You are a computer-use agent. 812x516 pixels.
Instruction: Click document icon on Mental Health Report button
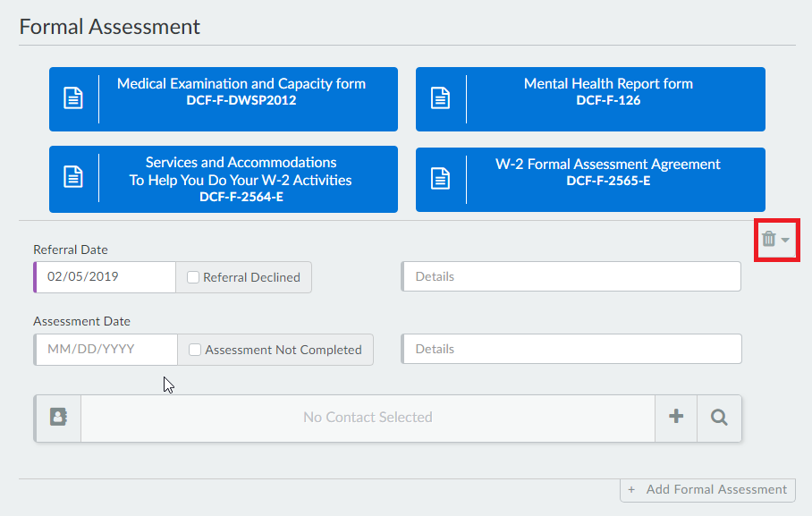coord(440,98)
